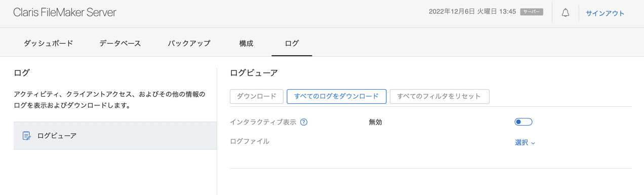644x195 pixels.
Task: Open the データベース tab
Action: pyautogui.click(x=120, y=43)
